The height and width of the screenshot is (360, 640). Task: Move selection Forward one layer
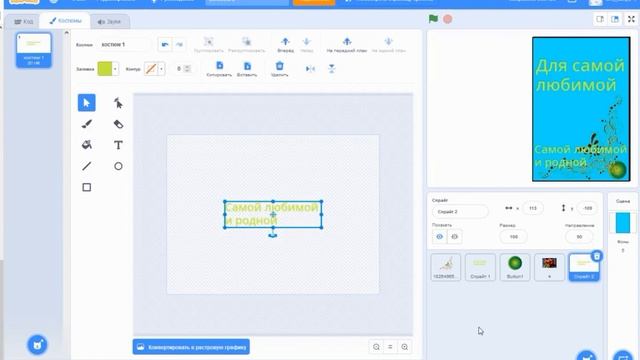(285, 44)
